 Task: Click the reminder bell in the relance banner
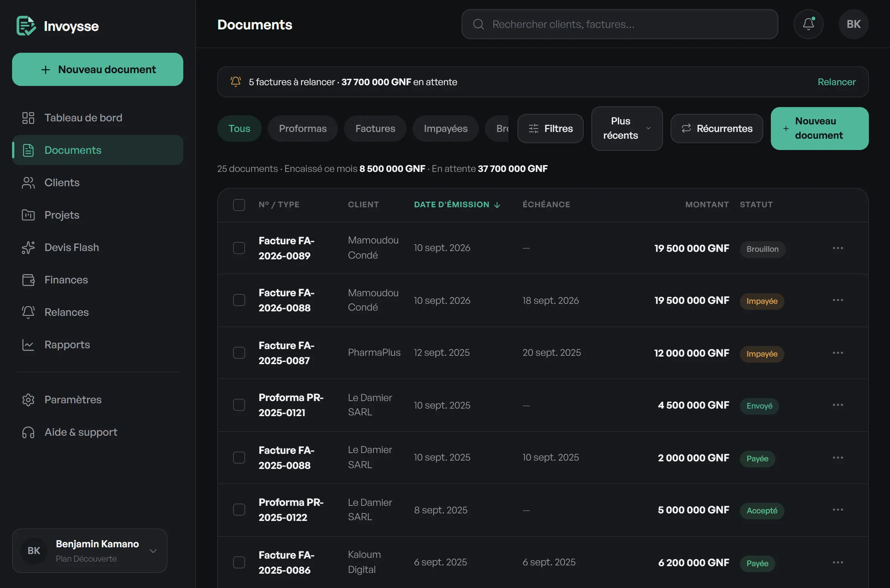point(236,81)
